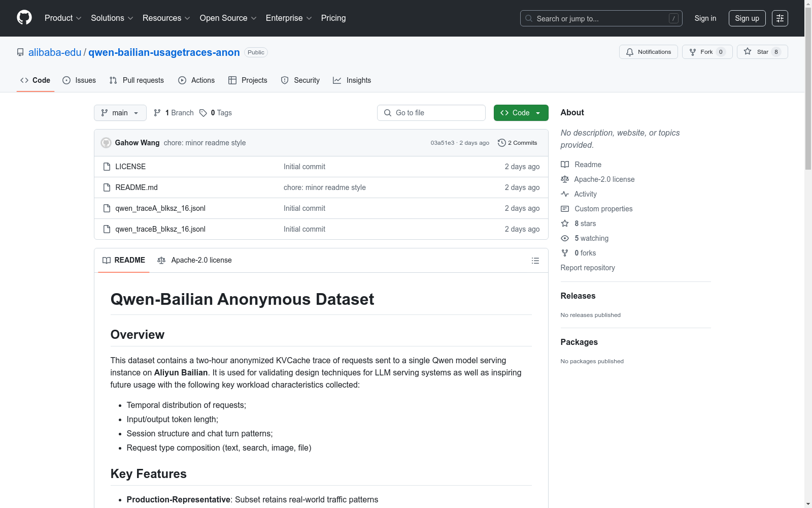
Task: Click file icon beside qwen_traceA_blksz_16.jsonl
Action: coord(107,208)
